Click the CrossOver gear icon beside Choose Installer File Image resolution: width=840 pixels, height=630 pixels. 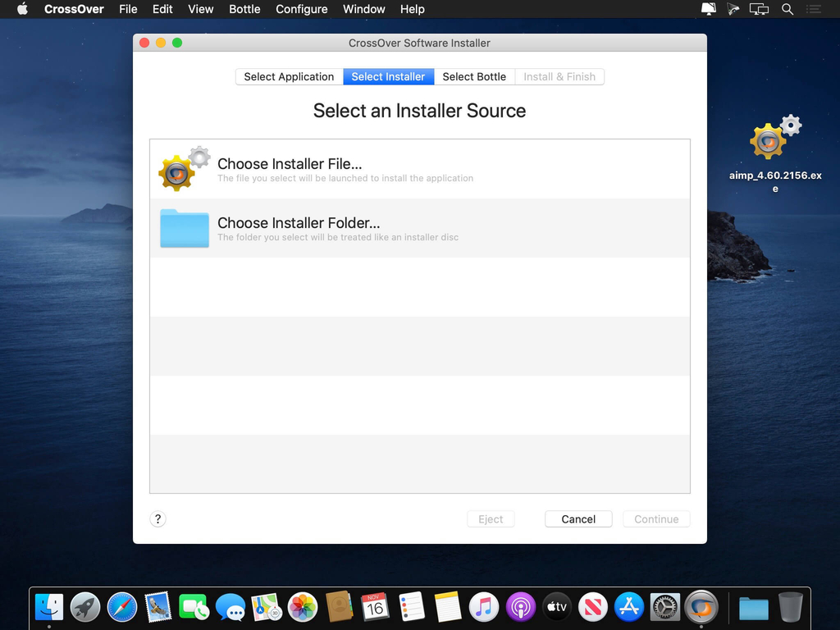point(181,169)
